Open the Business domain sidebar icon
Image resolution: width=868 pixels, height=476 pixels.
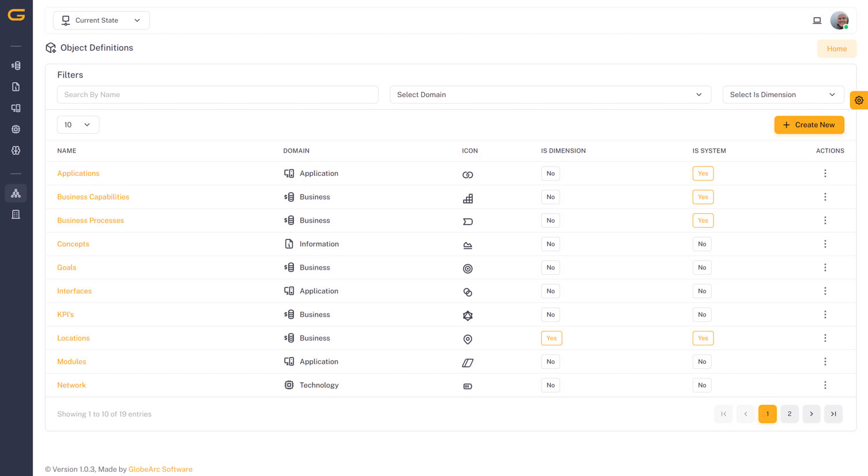click(x=16, y=66)
